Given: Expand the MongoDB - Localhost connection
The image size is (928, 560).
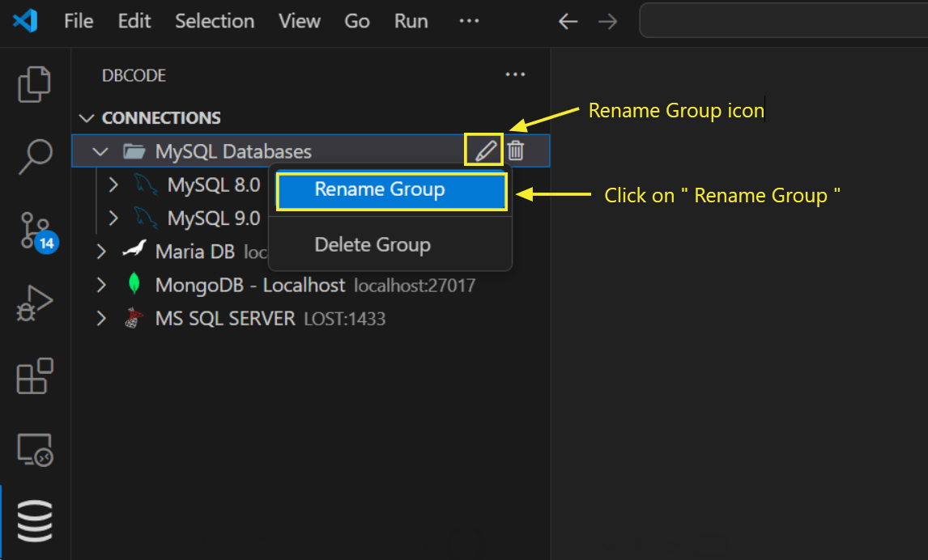Looking at the screenshot, I should pyautogui.click(x=100, y=285).
